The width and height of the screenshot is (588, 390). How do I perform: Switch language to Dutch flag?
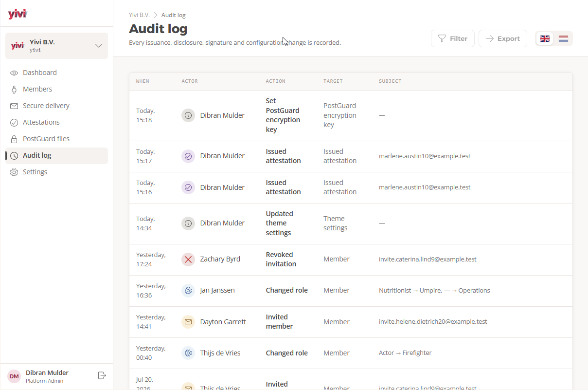pyautogui.click(x=563, y=38)
